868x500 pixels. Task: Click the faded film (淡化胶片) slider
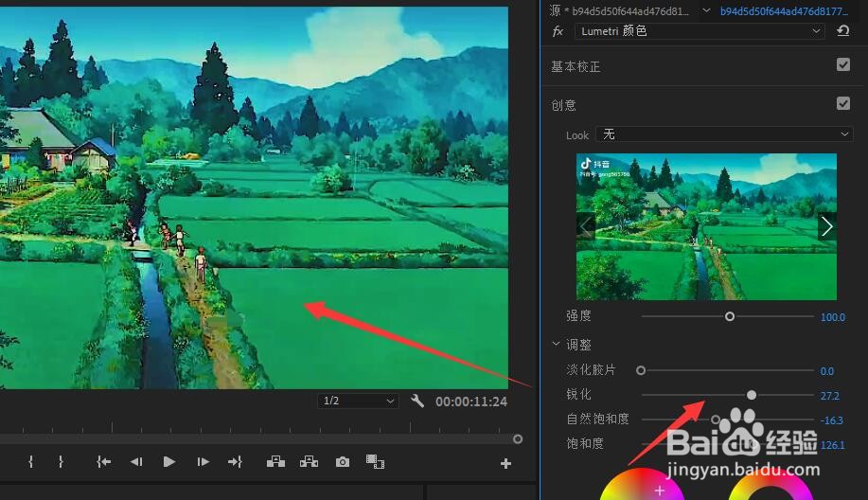coord(641,370)
